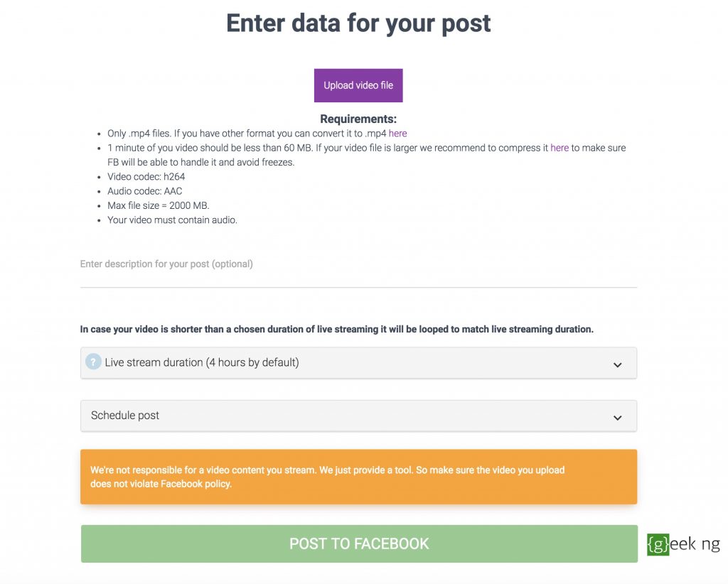Click the Upload video file button
The height and width of the screenshot is (584, 728).
(358, 85)
